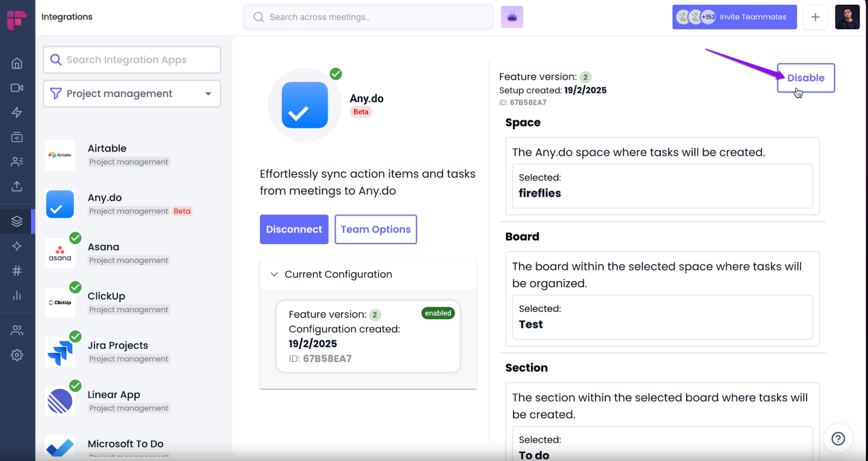Viewport: 868px width, 461px height.
Task: Open the calendar-style sidebar icon below lightning
Action: pos(17,137)
